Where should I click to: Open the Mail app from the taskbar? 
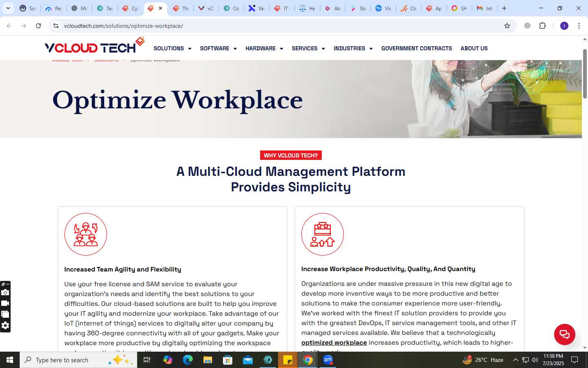[x=248, y=360]
